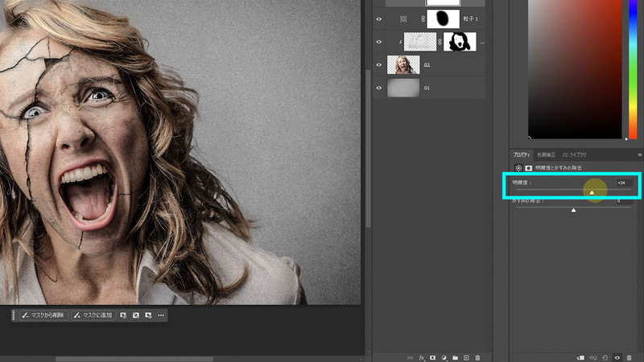The width and height of the screenshot is (644, 362).
Task: Delete adjustment with Properties panel trash icon
Action: 630,358
